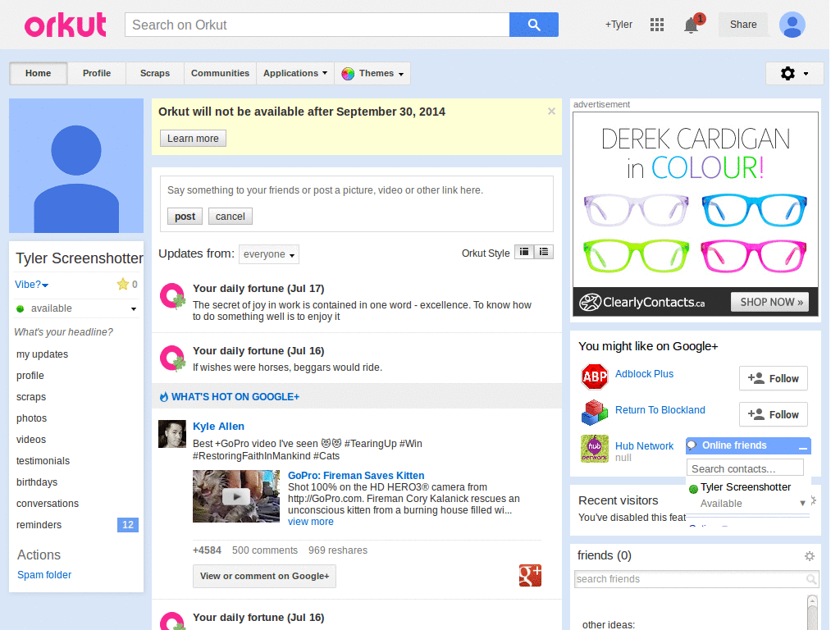Open the available status dropdown

pyautogui.click(x=75, y=308)
